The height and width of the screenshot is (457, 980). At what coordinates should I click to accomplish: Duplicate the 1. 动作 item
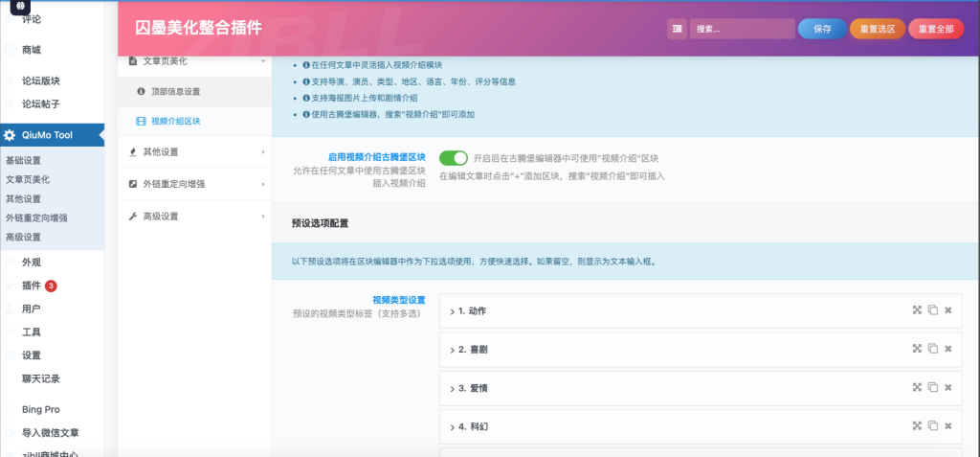tap(932, 310)
